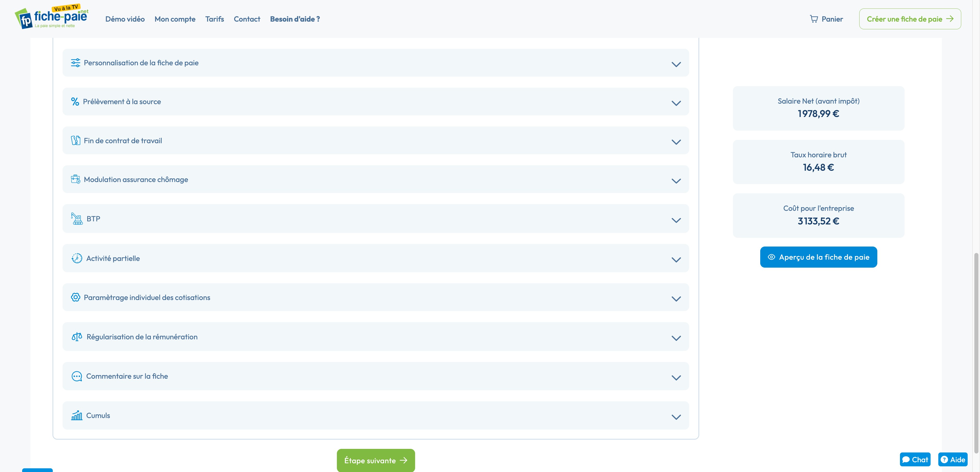Open the Chat widget
The width and height of the screenshot is (980, 472).
pyautogui.click(x=915, y=459)
